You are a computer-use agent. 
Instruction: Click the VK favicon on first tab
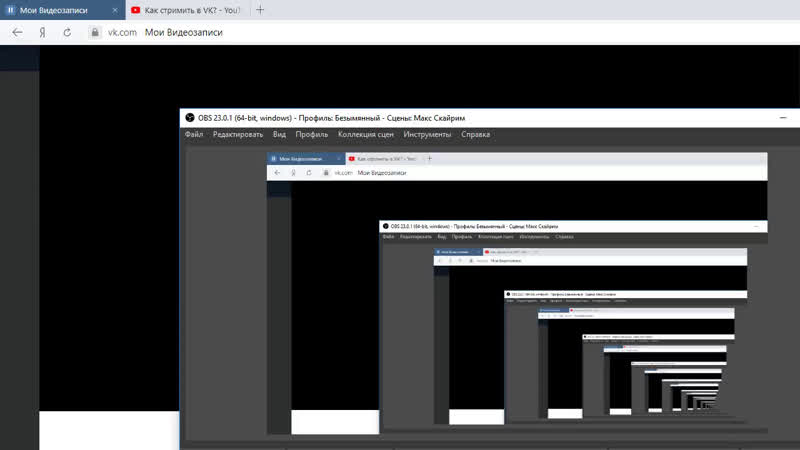(x=11, y=10)
